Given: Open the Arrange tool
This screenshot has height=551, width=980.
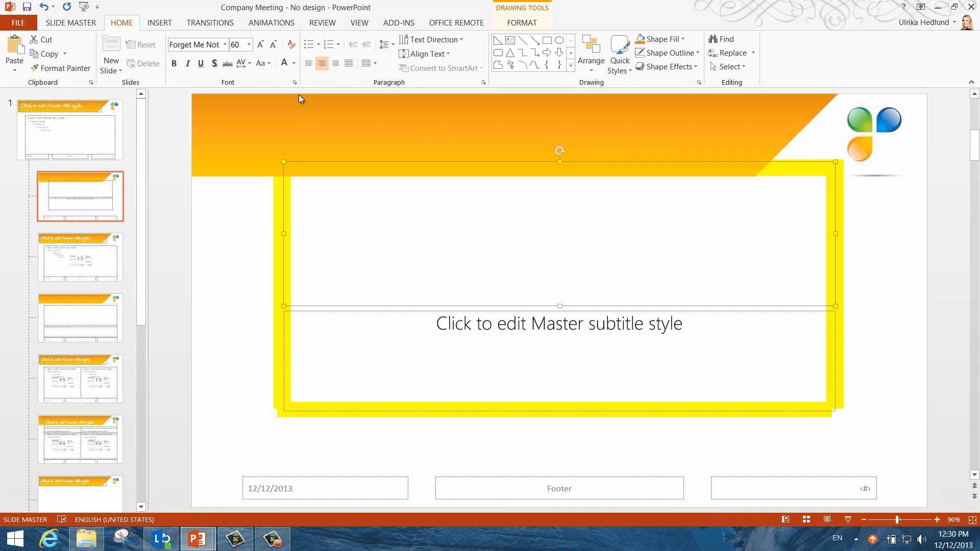Looking at the screenshot, I should coord(591,54).
